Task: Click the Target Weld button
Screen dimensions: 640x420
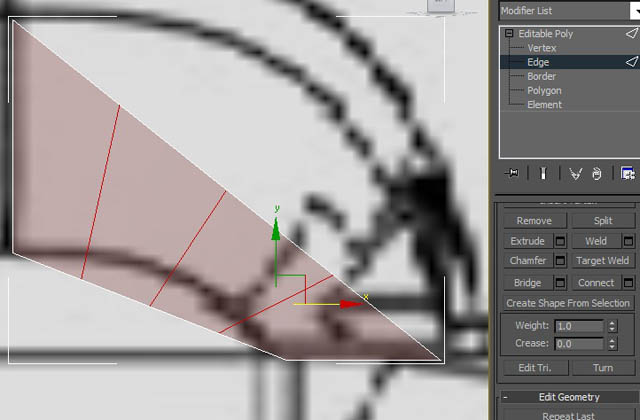Action: pyautogui.click(x=603, y=260)
